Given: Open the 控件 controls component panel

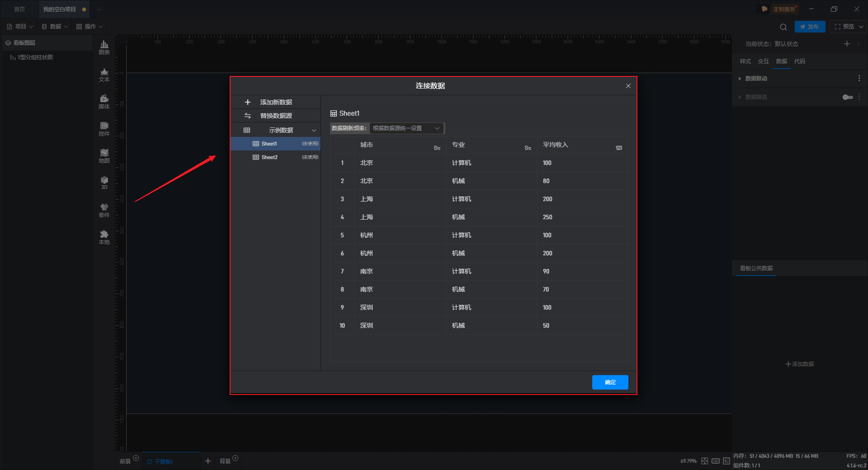Looking at the screenshot, I should tap(104, 129).
